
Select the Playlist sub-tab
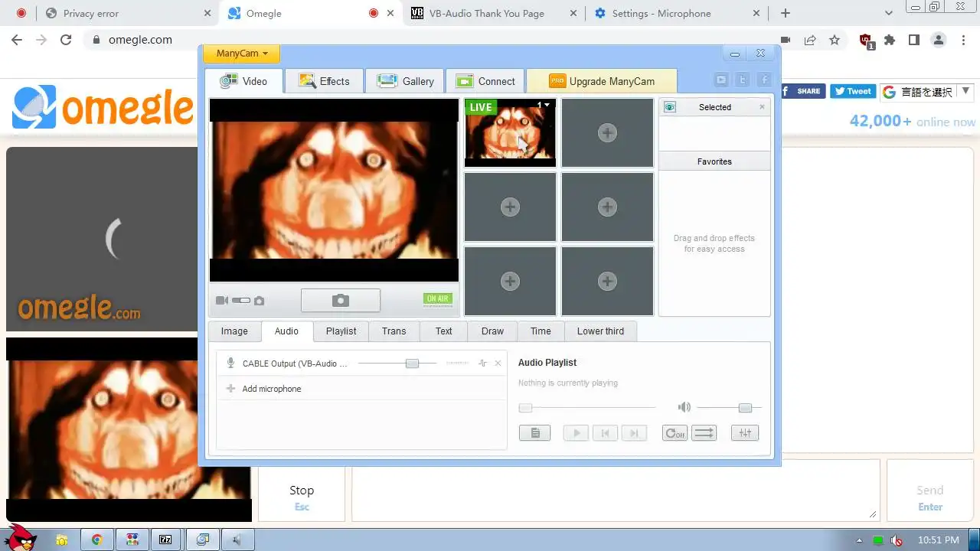[341, 331]
